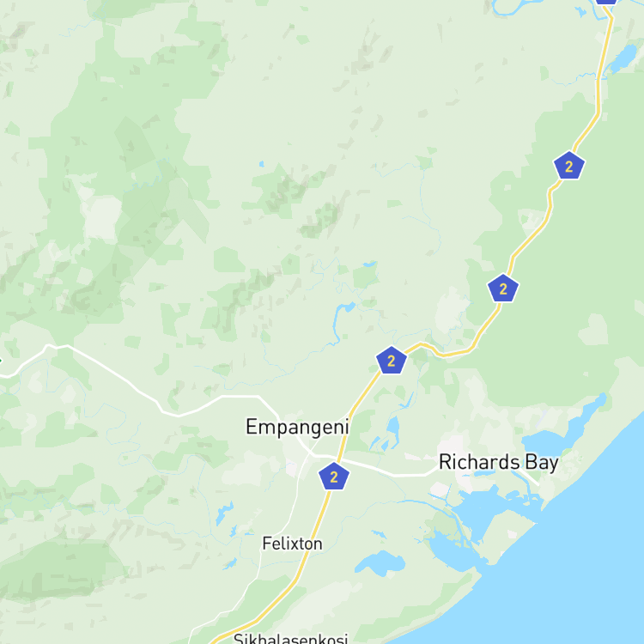Image resolution: width=644 pixels, height=644 pixels.
Task: Select the northernmost fully visible route 2 shield
Action: point(568,166)
